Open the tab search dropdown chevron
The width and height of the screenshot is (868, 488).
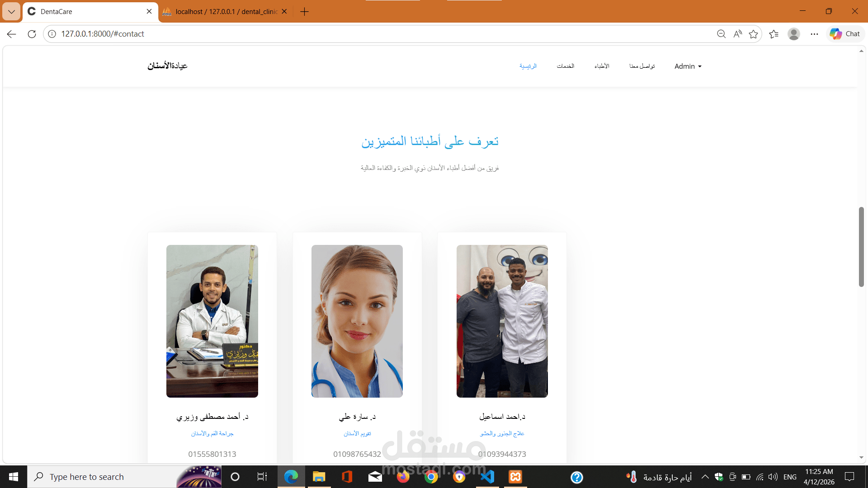[x=11, y=12]
